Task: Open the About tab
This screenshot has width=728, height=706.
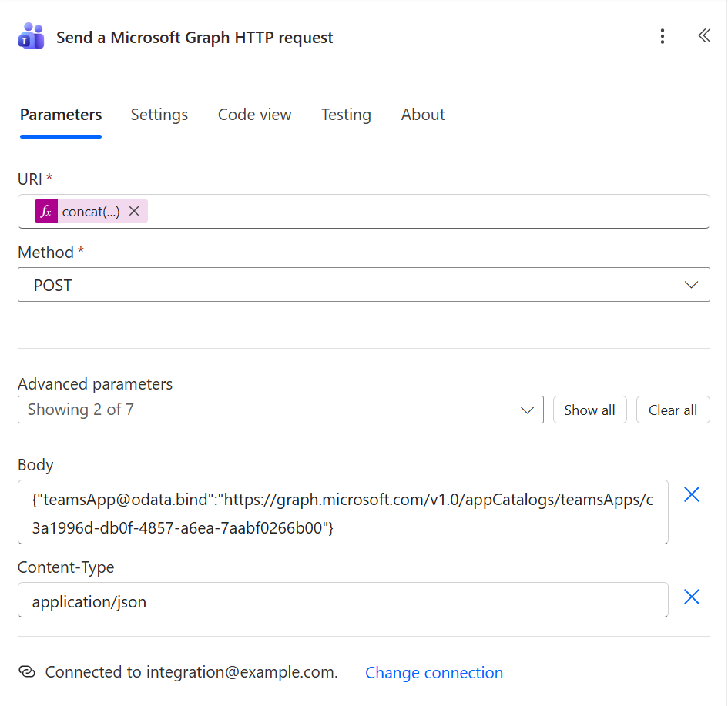Action: 423,115
